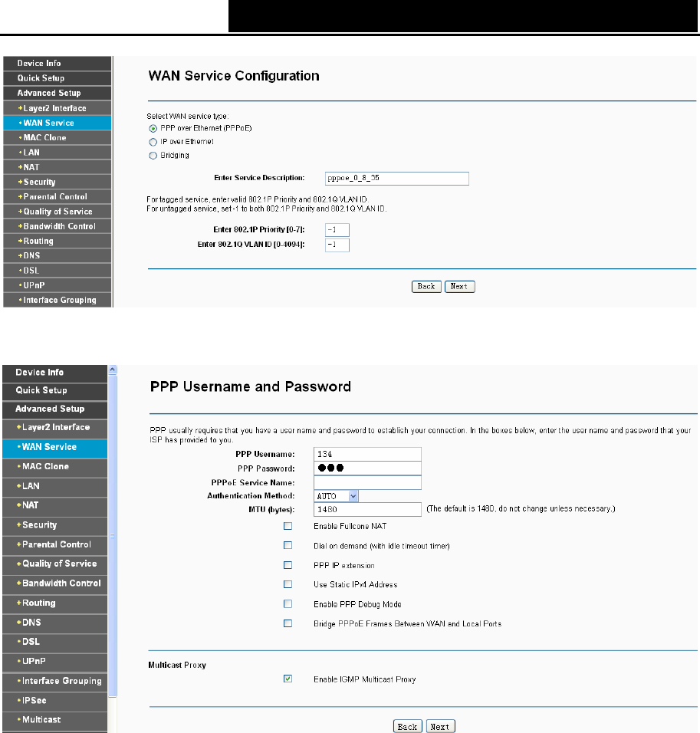The width and height of the screenshot is (700, 733).
Task: Click the PPP Username field
Action: [367, 455]
